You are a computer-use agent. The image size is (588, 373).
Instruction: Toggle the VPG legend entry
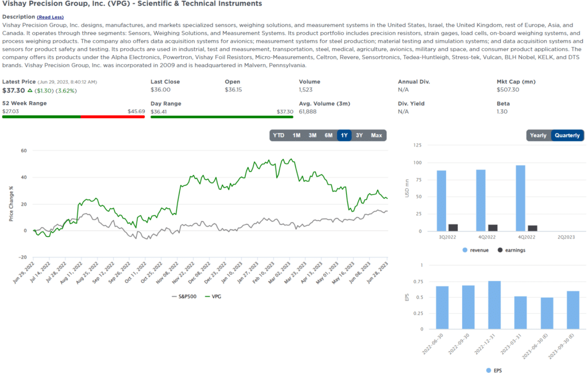pyautogui.click(x=214, y=297)
